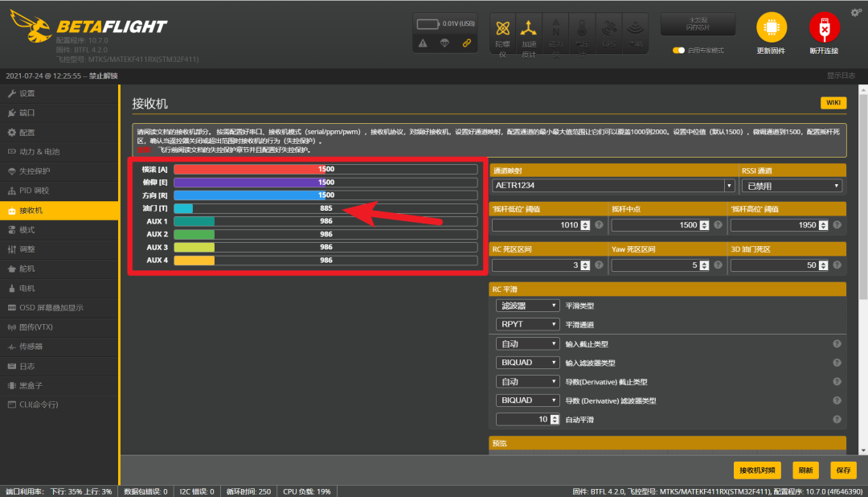Screen dimensions: 868x497
Task: Open the RSSI 通道 已禁用 dropdown
Action: (x=792, y=186)
